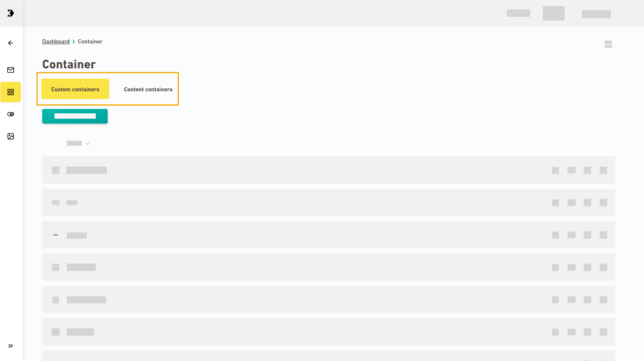Click the back arrow in the sidebar
The image size is (644, 361).
(11, 43)
